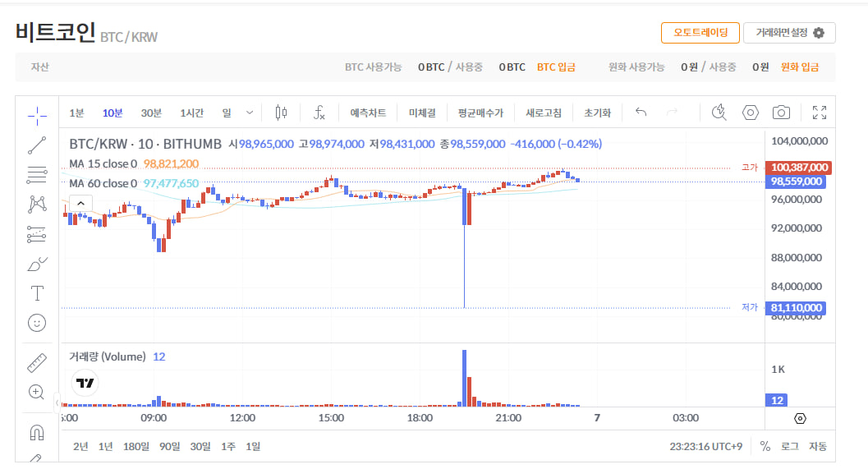This screenshot has width=868, height=469.
Task: Toggle percent scale mode
Action: pyautogui.click(x=765, y=446)
